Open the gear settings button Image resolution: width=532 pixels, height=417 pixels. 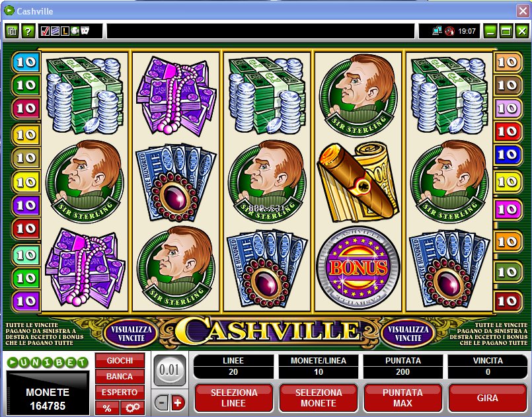[132, 408]
